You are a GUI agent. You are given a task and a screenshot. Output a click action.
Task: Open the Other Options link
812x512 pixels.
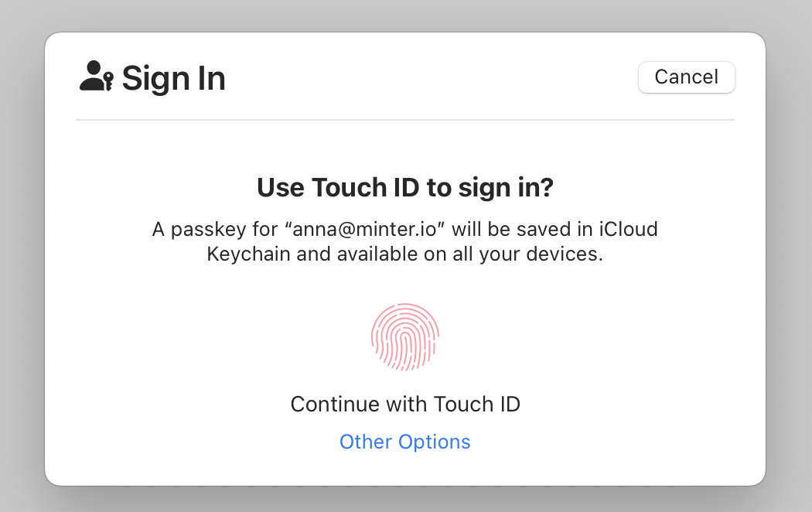(405, 442)
